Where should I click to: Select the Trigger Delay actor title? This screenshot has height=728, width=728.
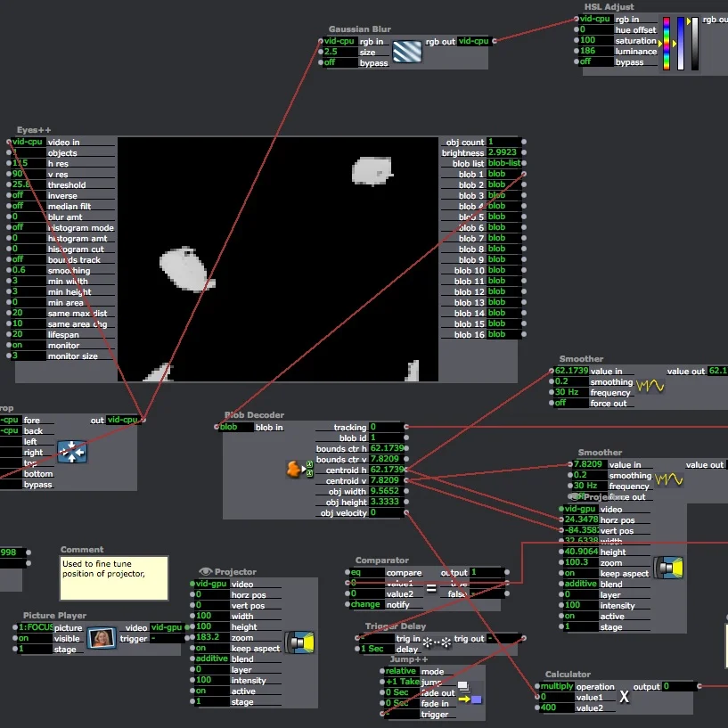pyautogui.click(x=396, y=626)
